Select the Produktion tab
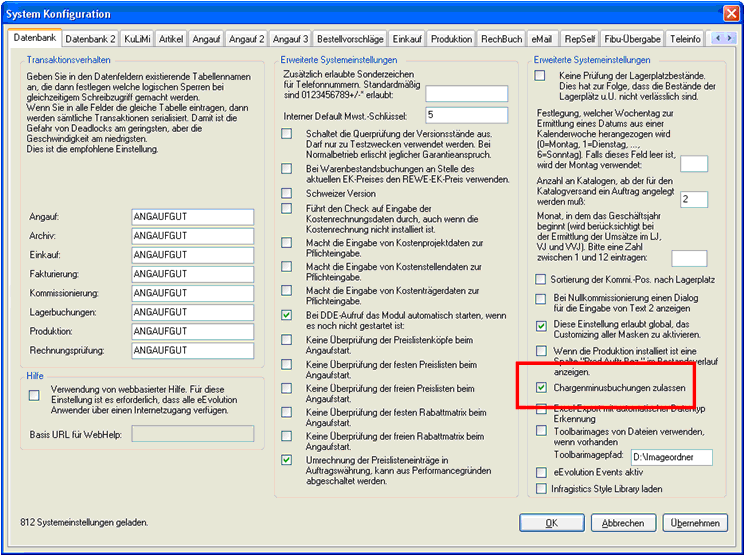Viewport: 746px width, 556px height. click(452, 39)
